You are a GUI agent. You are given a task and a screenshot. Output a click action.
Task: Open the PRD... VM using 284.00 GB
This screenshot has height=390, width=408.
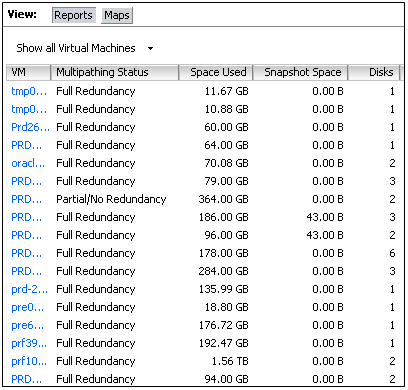pos(27,271)
